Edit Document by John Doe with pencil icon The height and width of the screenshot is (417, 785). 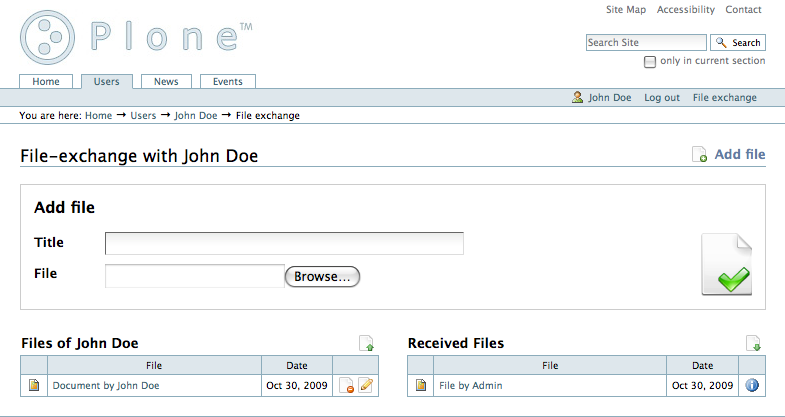[x=365, y=386]
